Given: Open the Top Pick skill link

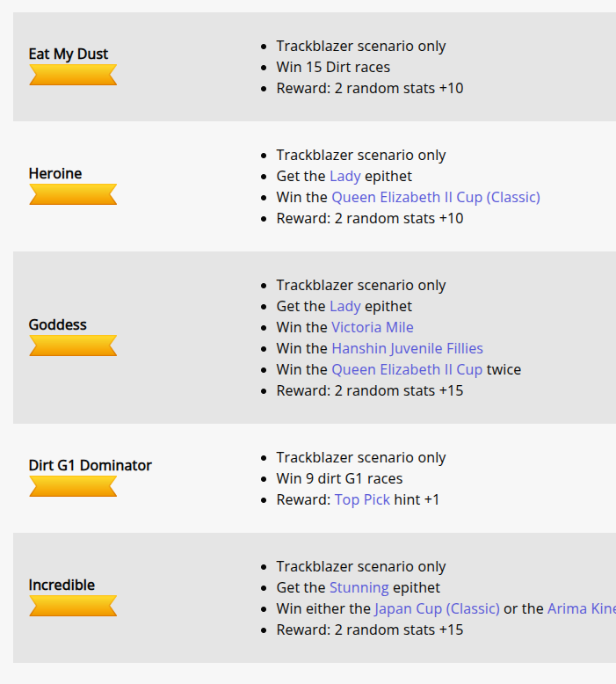Looking at the screenshot, I should [362, 499].
